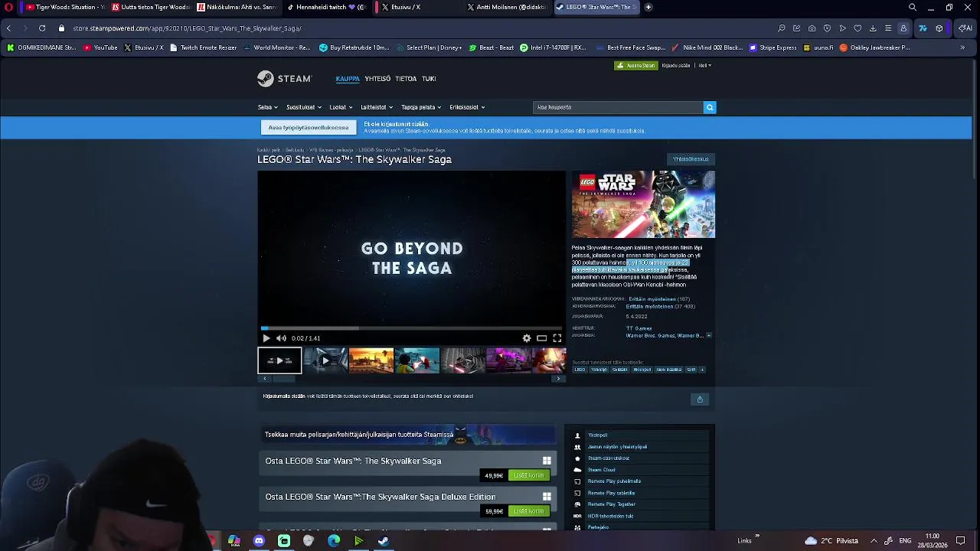Open a new browser tab with plus
Image resolution: width=980 pixels, height=551 pixels.
coord(648,7)
